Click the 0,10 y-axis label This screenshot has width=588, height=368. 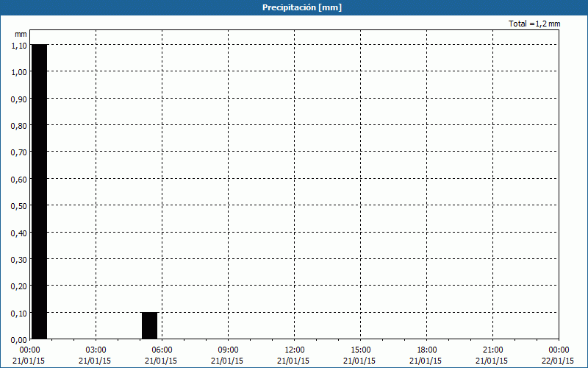(19, 314)
